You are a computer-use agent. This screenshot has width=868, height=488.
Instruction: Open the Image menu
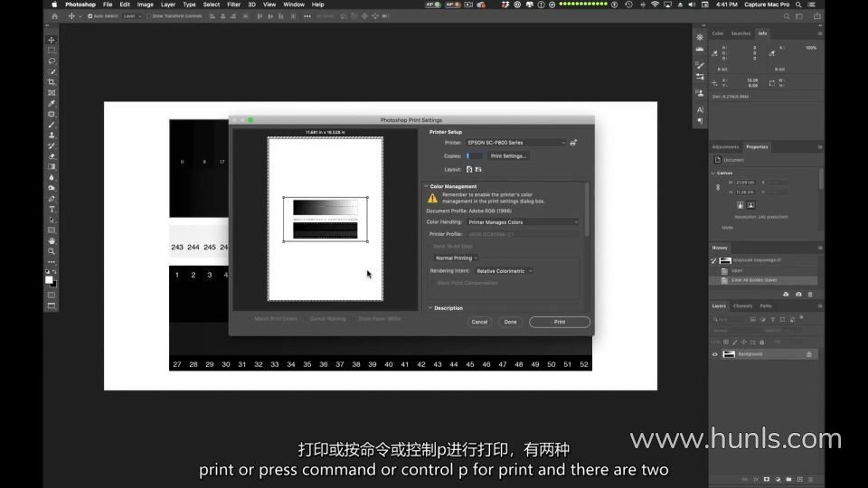(145, 5)
